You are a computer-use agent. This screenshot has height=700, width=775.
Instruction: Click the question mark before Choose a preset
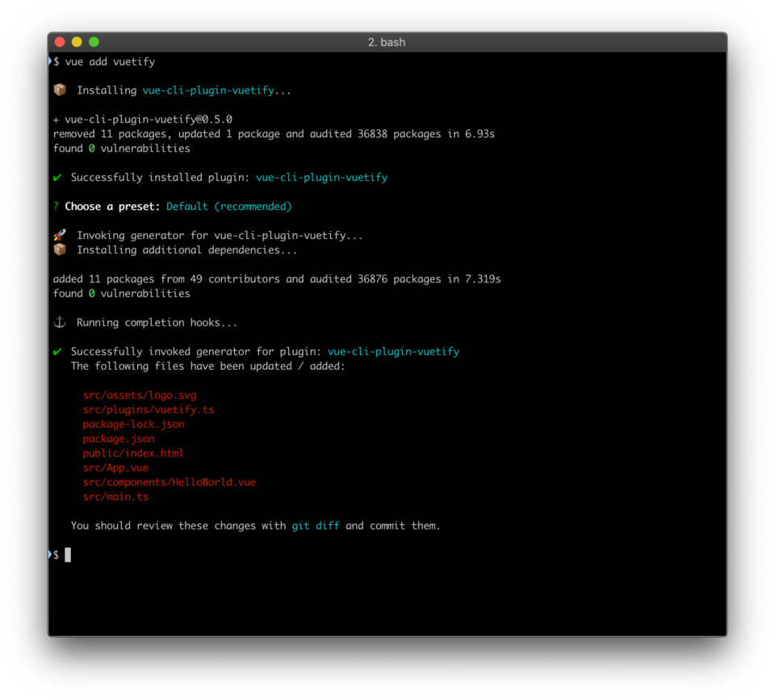tap(55, 206)
